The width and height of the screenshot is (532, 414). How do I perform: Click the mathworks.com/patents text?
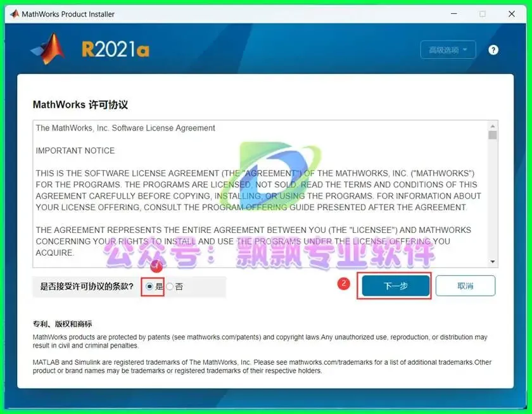tap(224, 337)
